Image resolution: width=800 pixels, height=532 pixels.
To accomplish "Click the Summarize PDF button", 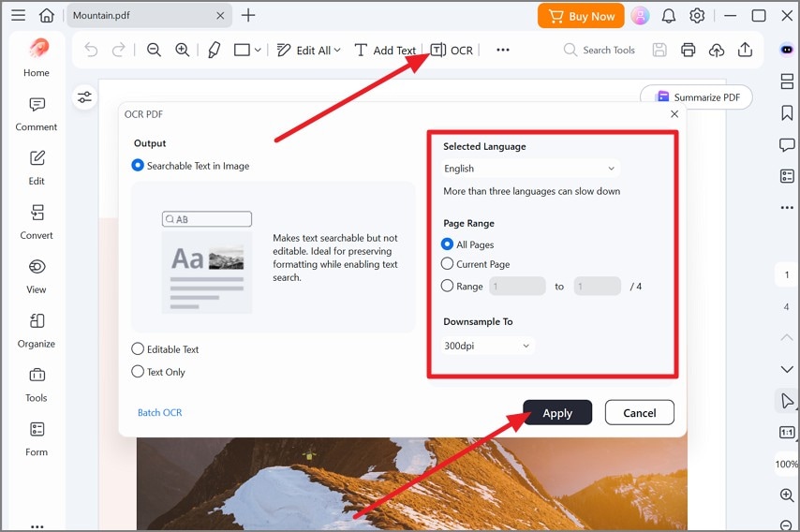I will 696,96.
